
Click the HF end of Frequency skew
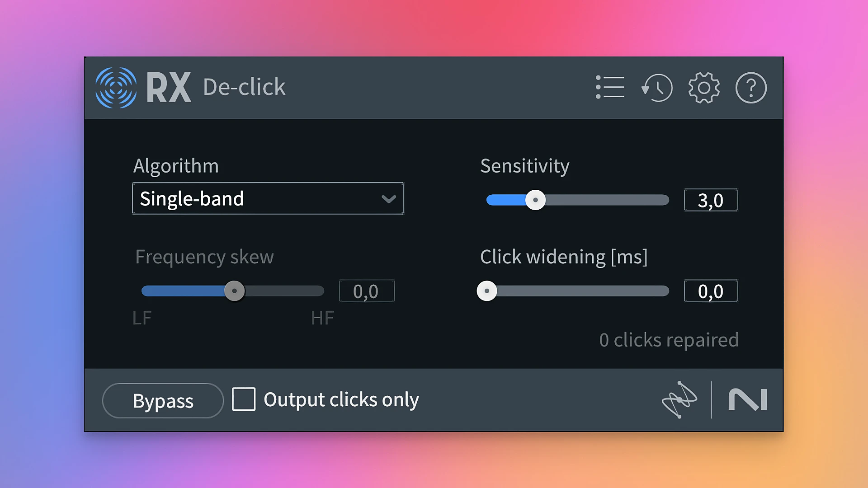322,318
